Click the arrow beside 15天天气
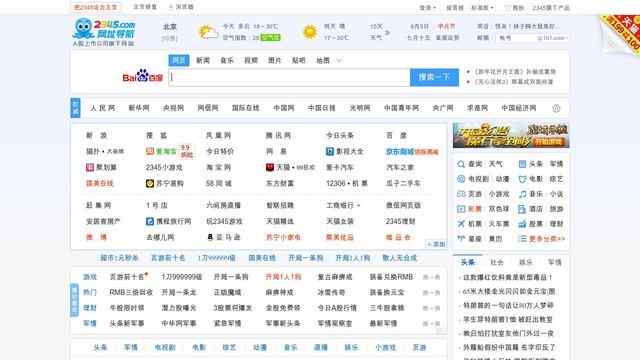The width and height of the screenshot is (640, 360). pos(387,32)
